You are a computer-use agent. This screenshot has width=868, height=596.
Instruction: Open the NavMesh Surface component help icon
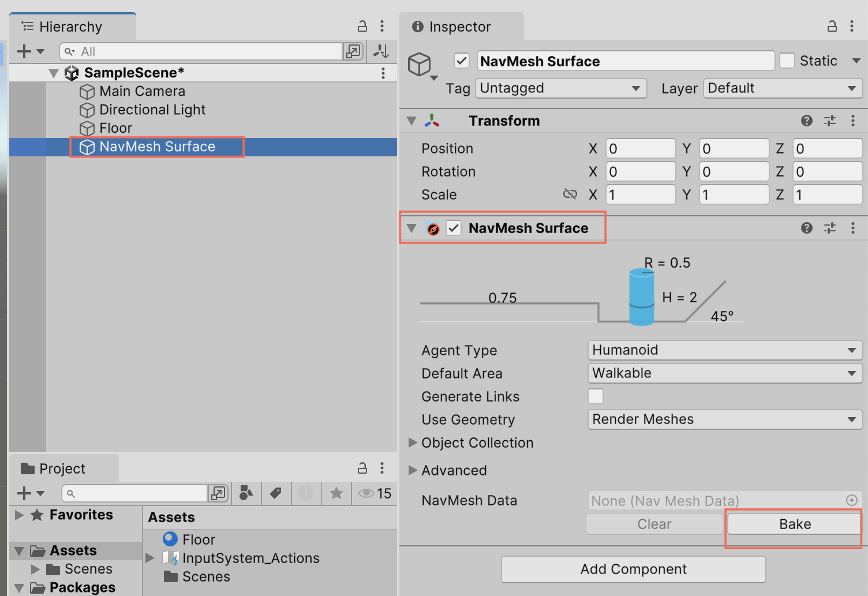pos(806,228)
